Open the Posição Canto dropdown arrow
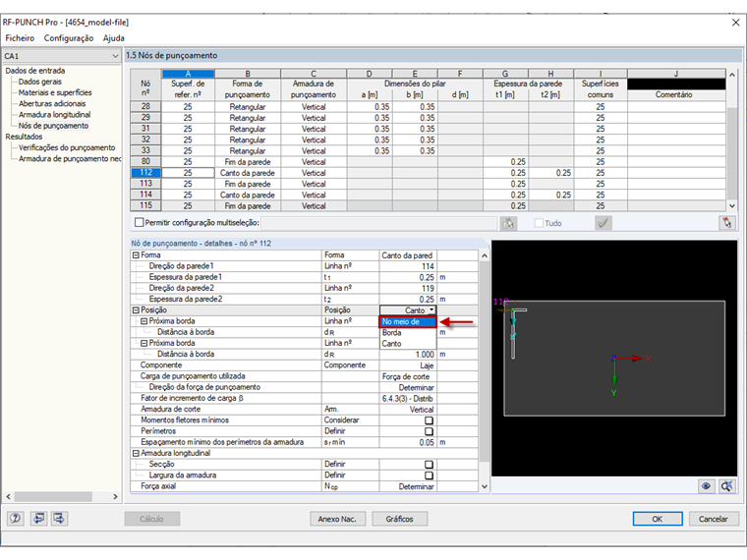The height and width of the screenshot is (560, 747). (431, 310)
